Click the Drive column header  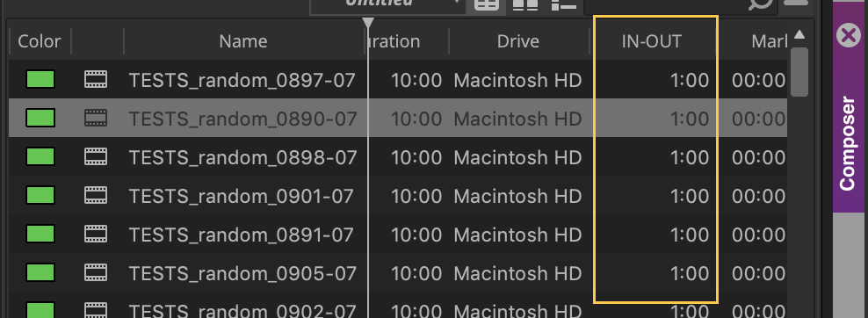click(x=518, y=41)
